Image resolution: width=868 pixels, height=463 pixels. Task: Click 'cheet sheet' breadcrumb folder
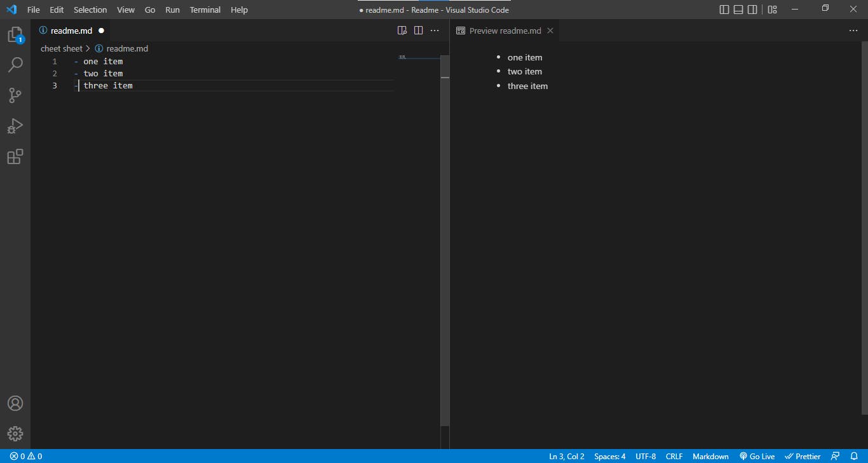[62, 48]
